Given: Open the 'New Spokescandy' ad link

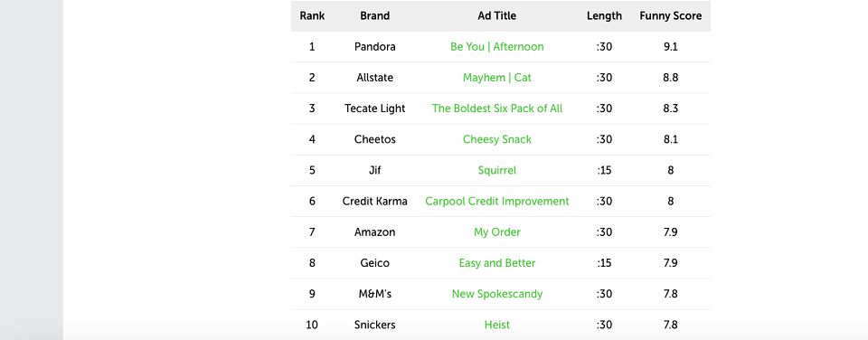Looking at the screenshot, I should (496, 294).
